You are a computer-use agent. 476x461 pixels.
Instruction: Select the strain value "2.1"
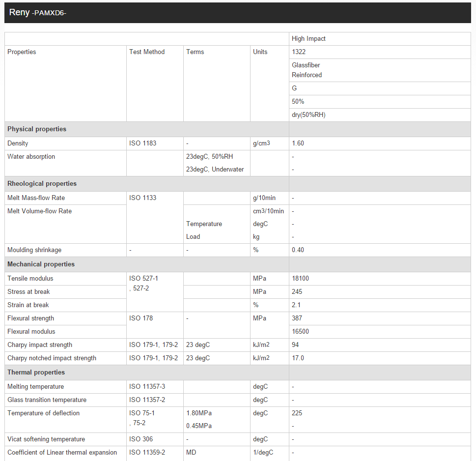coord(296,305)
